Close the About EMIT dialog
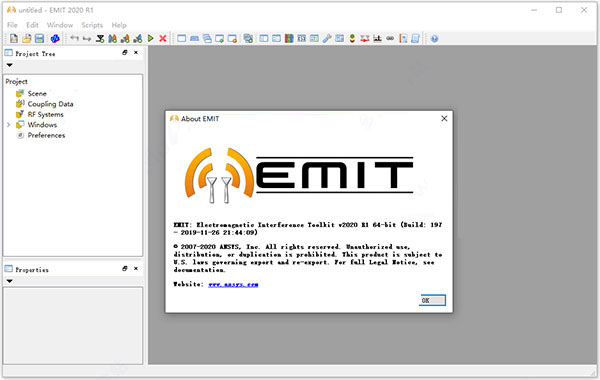This screenshot has height=380, width=600. pos(444,119)
